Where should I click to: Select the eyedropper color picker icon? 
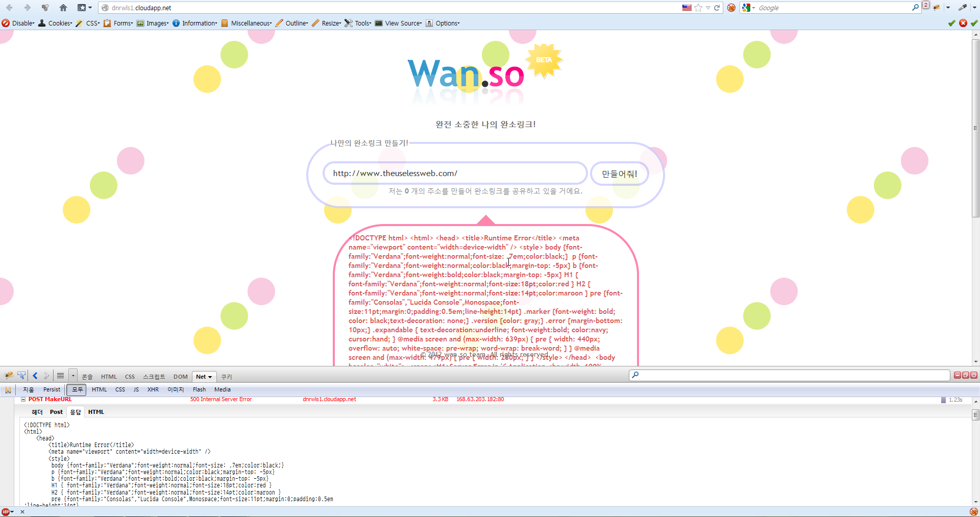[x=962, y=8]
